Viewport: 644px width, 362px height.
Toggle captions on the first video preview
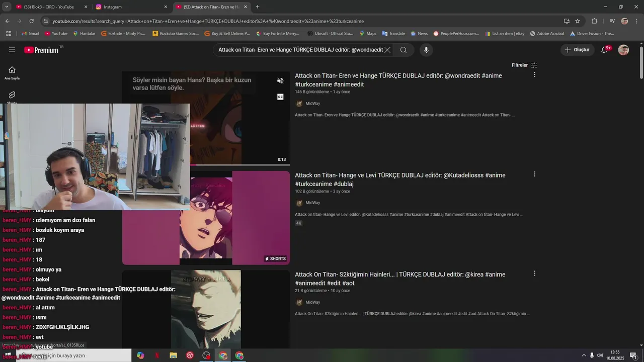(x=280, y=97)
